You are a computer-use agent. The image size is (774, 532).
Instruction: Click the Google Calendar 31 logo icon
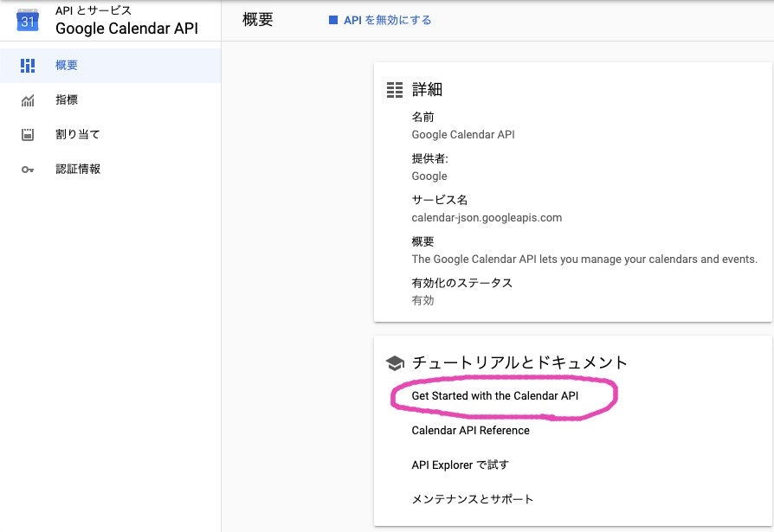28,20
